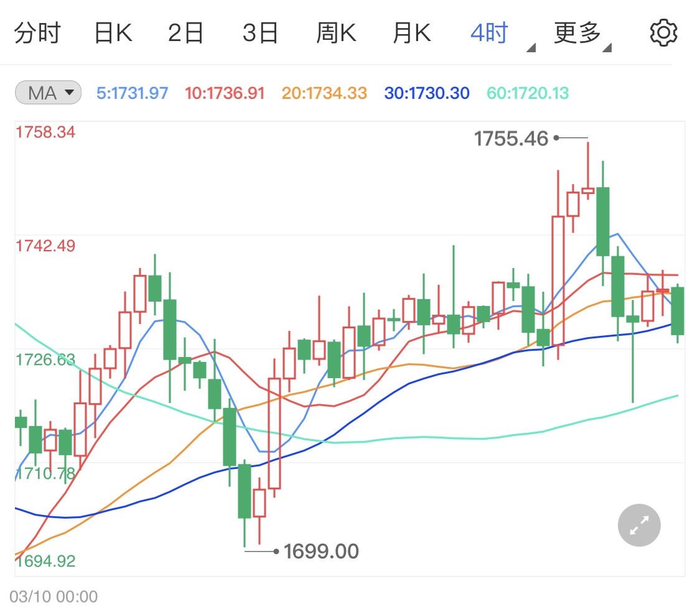Click y-axis label 1742.49
The width and height of the screenshot is (700, 612).
pos(45,246)
